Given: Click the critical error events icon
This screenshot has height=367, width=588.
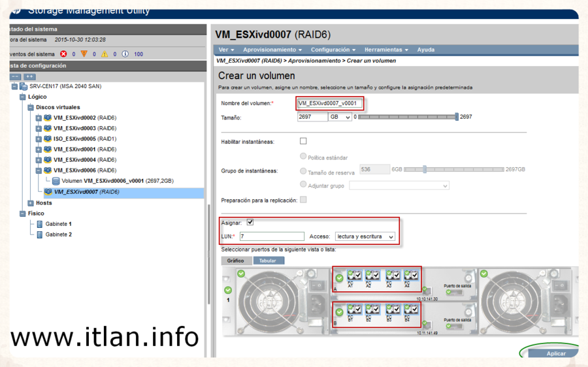Looking at the screenshot, I should tap(63, 54).
